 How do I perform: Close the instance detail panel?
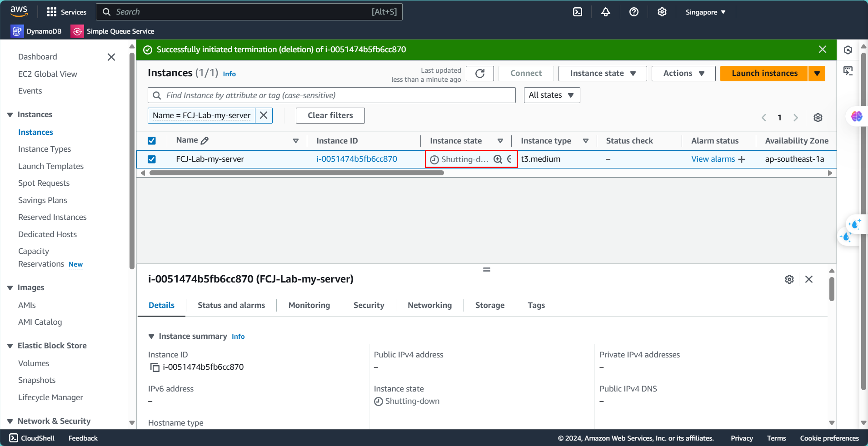pyautogui.click(x=809, y=279)
